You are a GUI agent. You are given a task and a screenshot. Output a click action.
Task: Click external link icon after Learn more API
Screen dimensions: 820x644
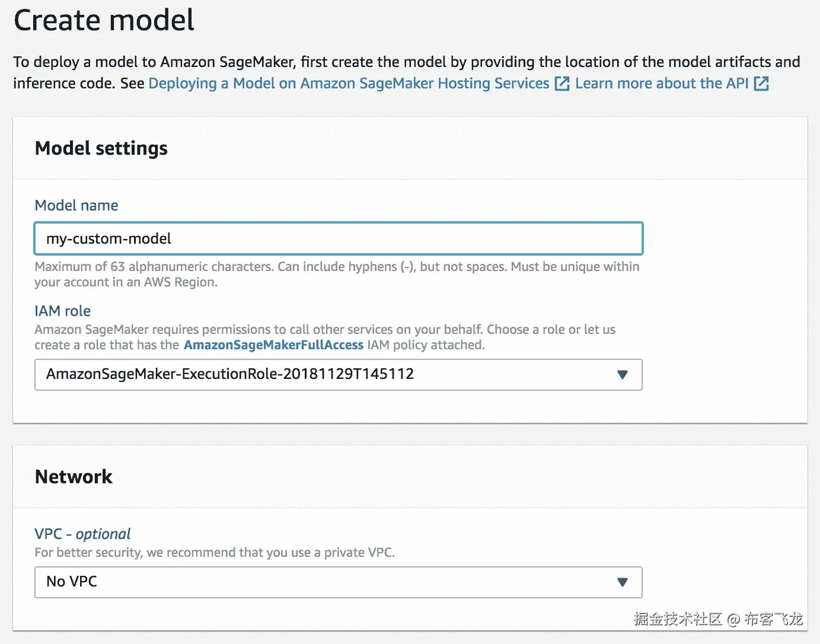[x=761, y=84]
